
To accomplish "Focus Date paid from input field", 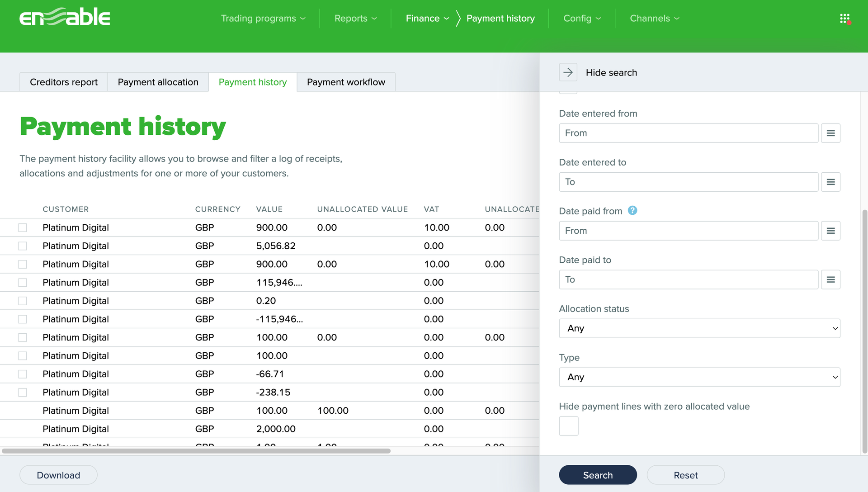I will pyautogui.click(x=689, y=231).
